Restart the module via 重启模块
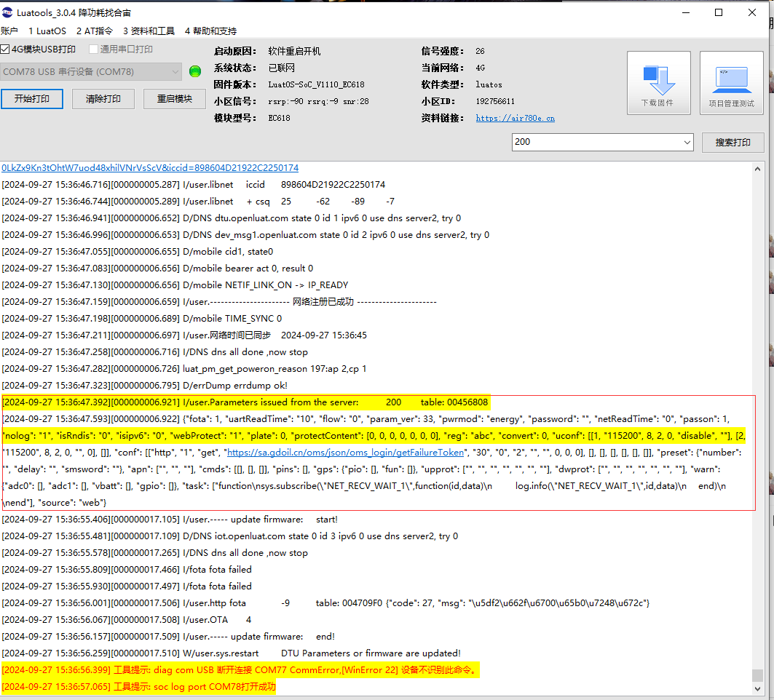The width and height of the screenshot is (774, 700). coord(174,98)
